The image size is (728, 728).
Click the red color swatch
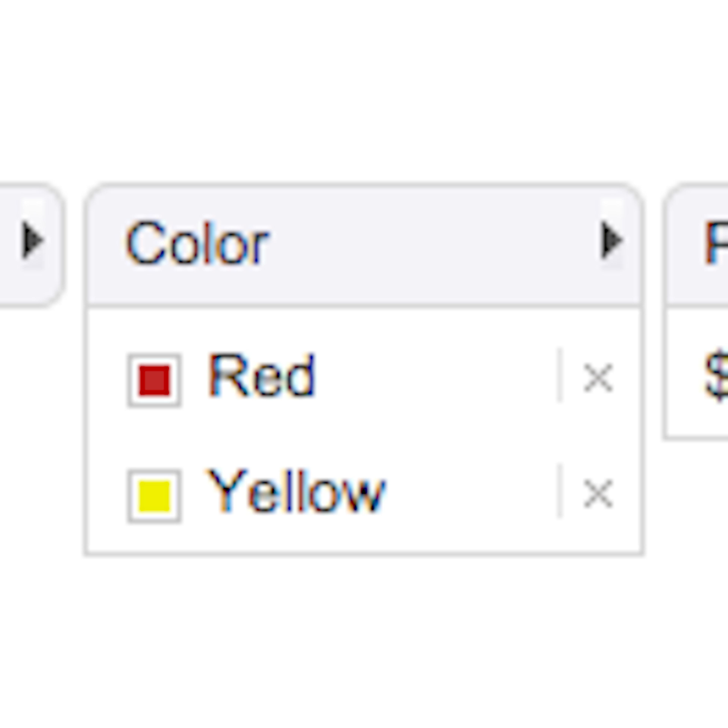tap(155, 380)
